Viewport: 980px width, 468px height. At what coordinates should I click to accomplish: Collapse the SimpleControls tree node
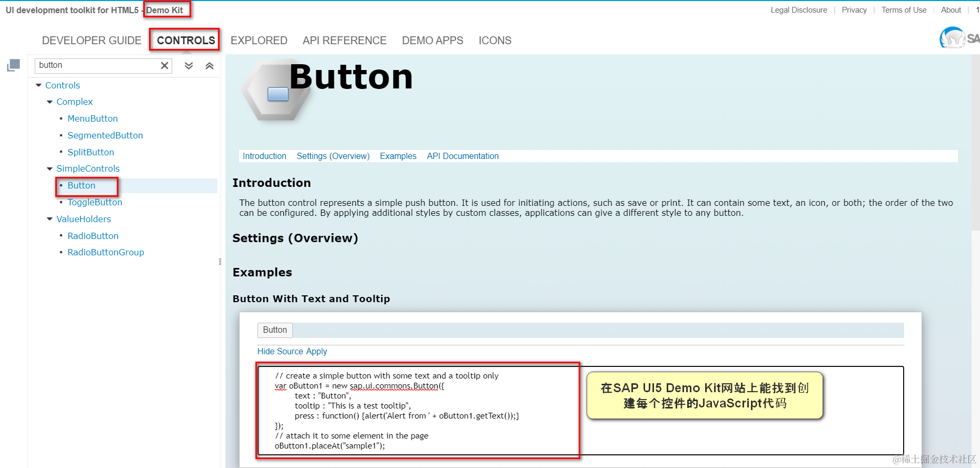pos(50,169)
